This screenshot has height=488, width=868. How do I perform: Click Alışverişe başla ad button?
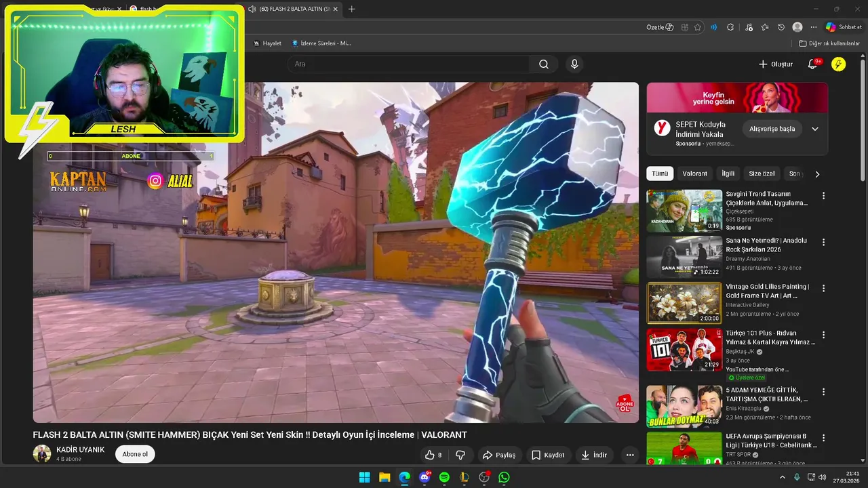pyautogui.click(x=772, y=129)
